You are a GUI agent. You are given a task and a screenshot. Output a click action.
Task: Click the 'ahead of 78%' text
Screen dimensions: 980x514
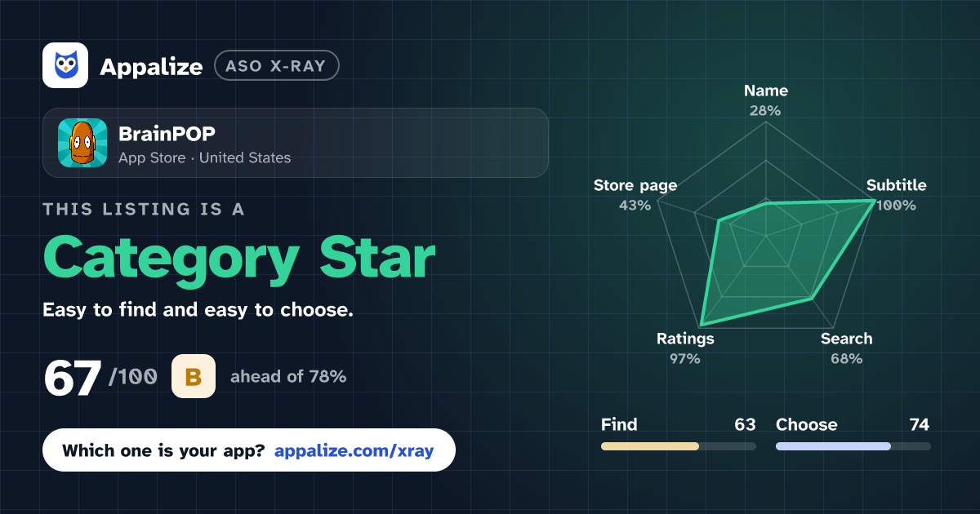coord(288,376)
